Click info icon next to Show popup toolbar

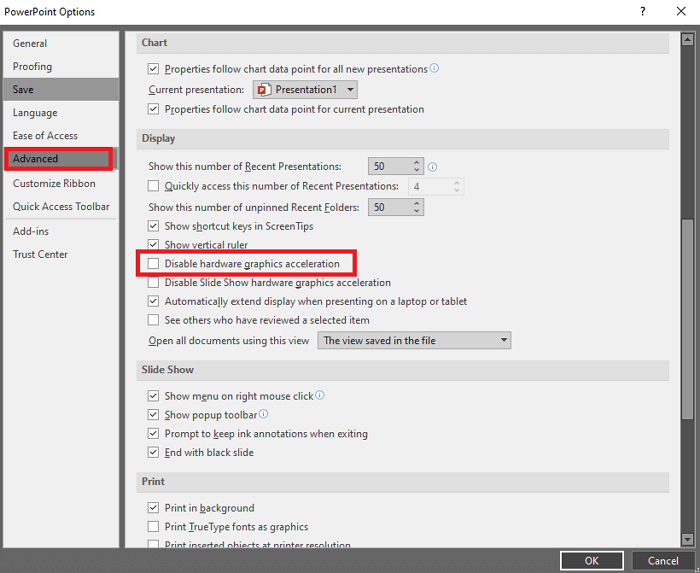[x=263, y=414]
